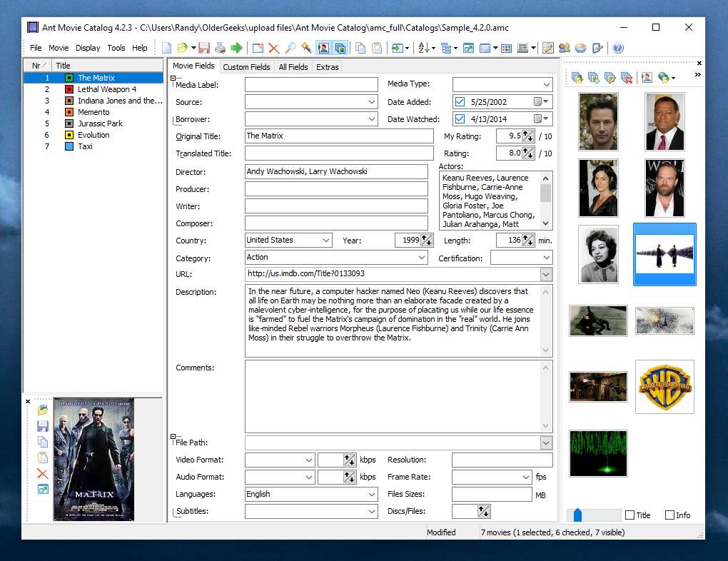Save poster picture with blue floppy icon
The image size is (728, 561).
pos(43,426)
